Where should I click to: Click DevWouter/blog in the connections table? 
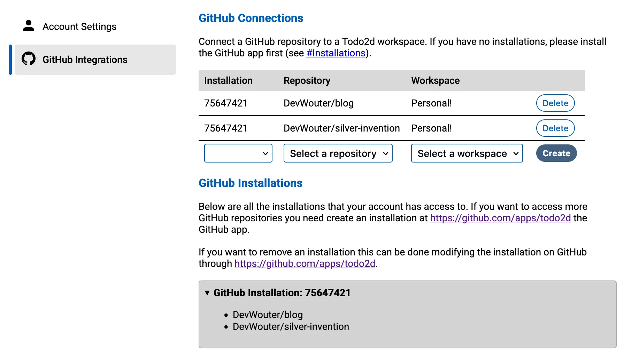click(318, 103)
